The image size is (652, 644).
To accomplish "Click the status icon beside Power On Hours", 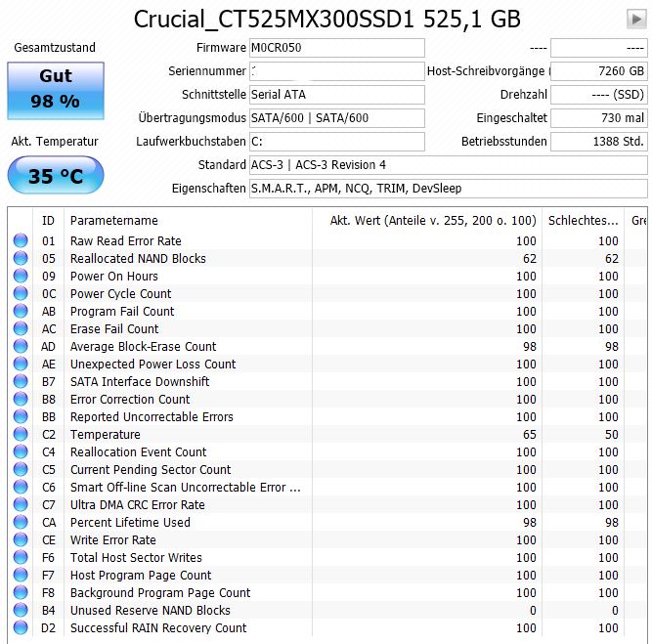I will pos(21,276).
